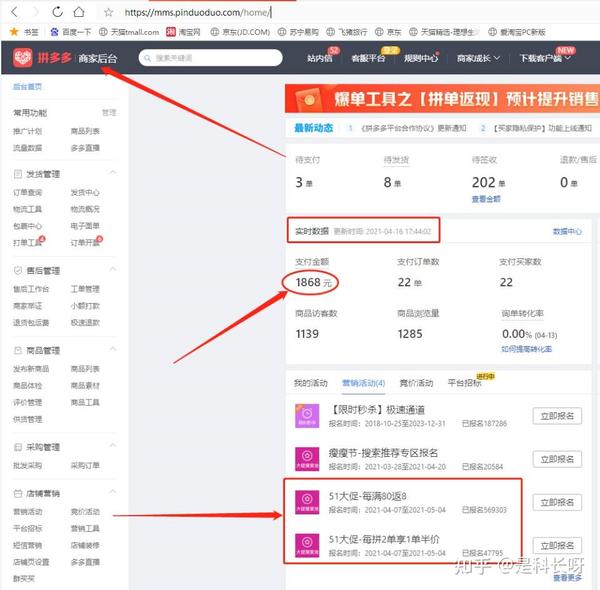The image size is (600, 590).
Task: Open 打单工具 with red badge
Action: point(28,243)
